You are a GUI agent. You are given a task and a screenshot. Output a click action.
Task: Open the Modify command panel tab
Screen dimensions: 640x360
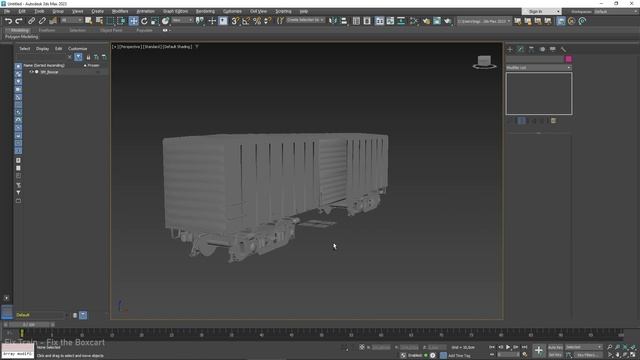[x=520, y=49]
